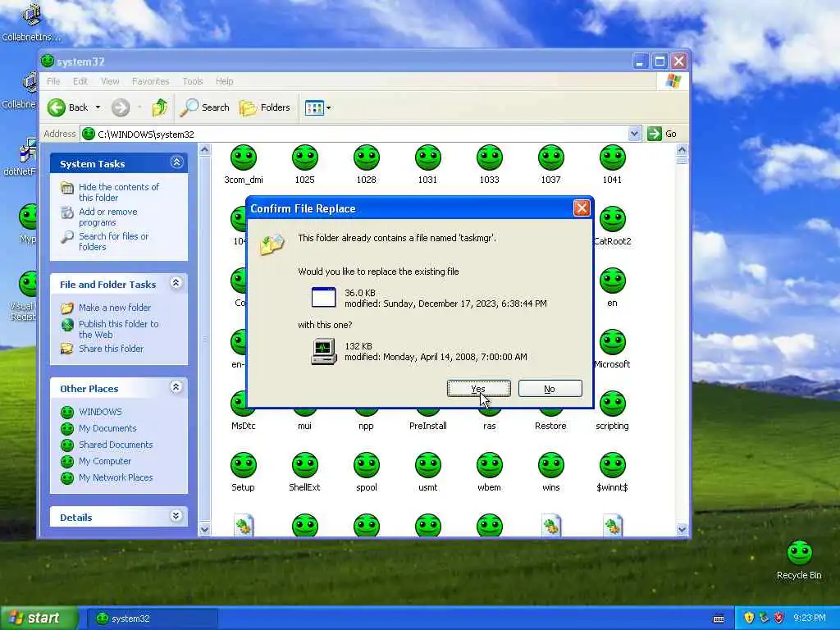Open the View menu
The height and width of the screenshot is (630, 840).
click(110, 81)
